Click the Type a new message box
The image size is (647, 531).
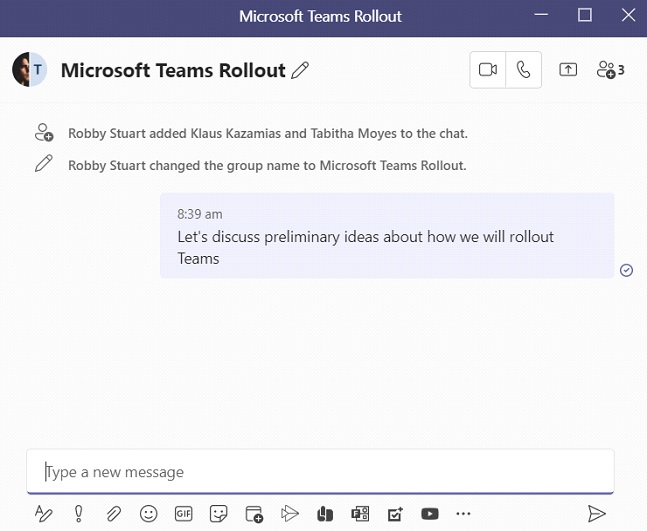(x=320, y=471)
